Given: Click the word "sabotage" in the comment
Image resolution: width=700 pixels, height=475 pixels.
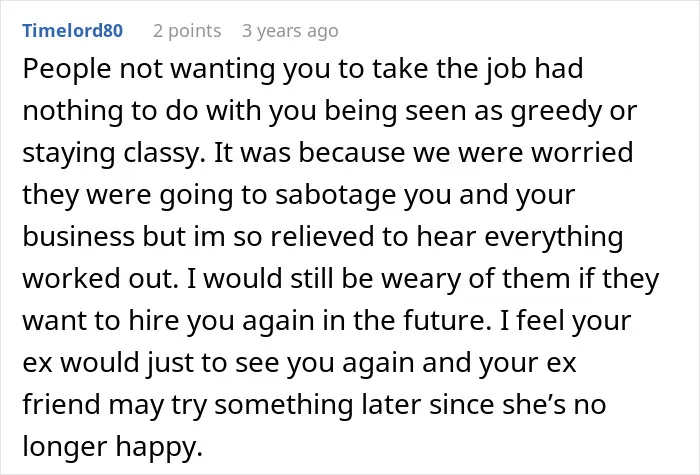Looking at the screenshot, I should (335, 196).
